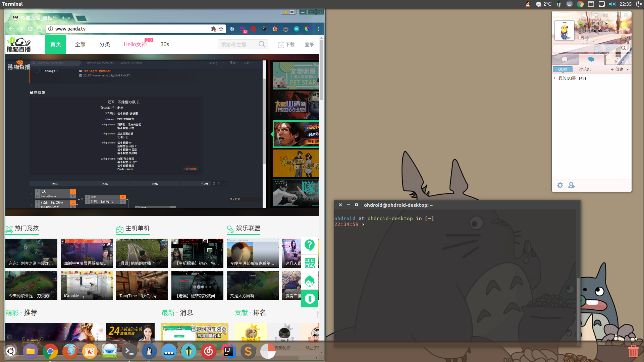Mute the panda.tv tab via speaker icon
Viewport: 644px width, 362px height.
click(63, 18)
